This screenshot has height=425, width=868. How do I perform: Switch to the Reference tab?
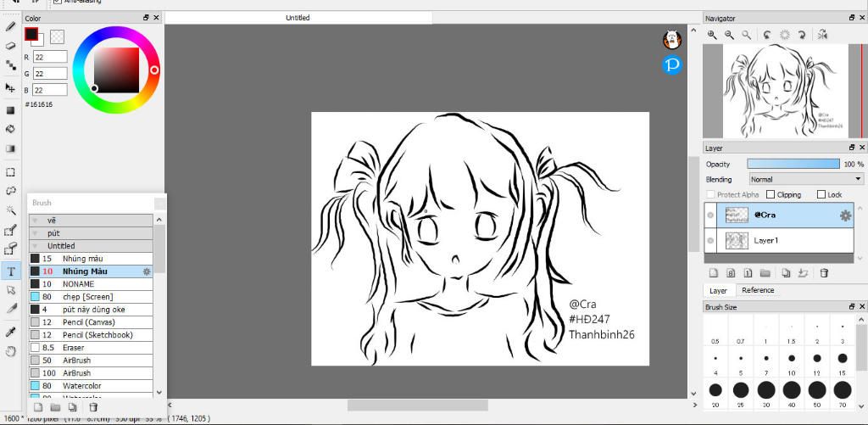758,290
